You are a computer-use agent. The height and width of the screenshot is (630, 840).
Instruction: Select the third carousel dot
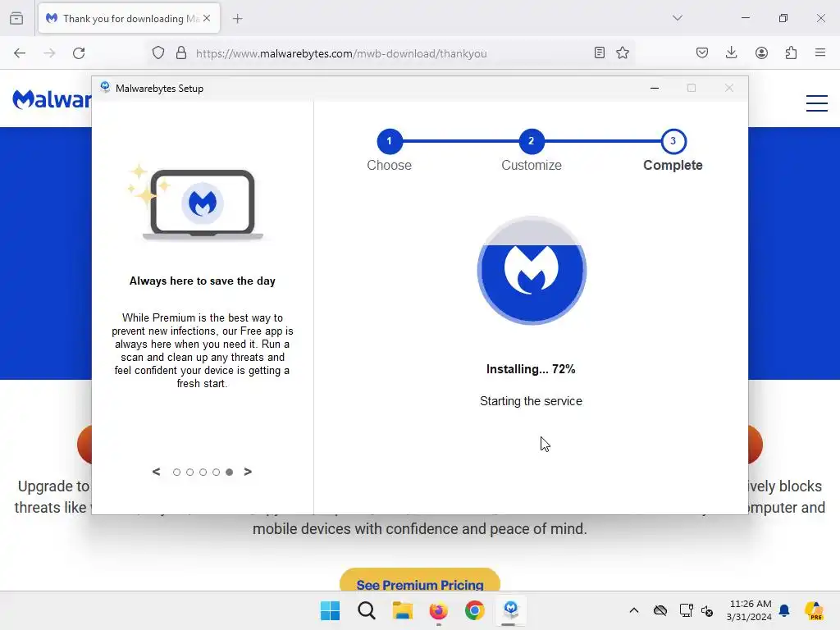[203, 472]
